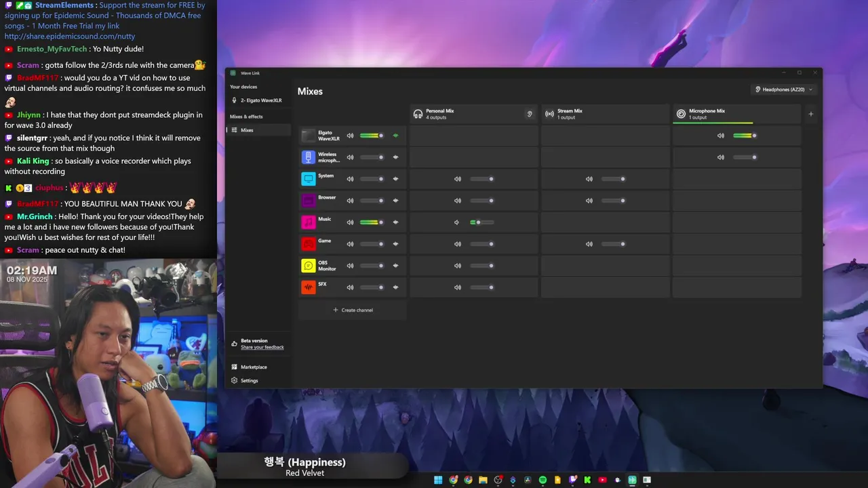Click the arrows icon in the Game row
Viewport: 868px width, 488px height.
coord(395,244)
